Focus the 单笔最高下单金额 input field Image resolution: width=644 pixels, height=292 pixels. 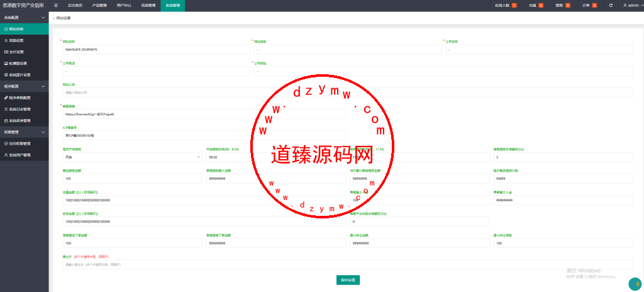click(x=275, y=243)
